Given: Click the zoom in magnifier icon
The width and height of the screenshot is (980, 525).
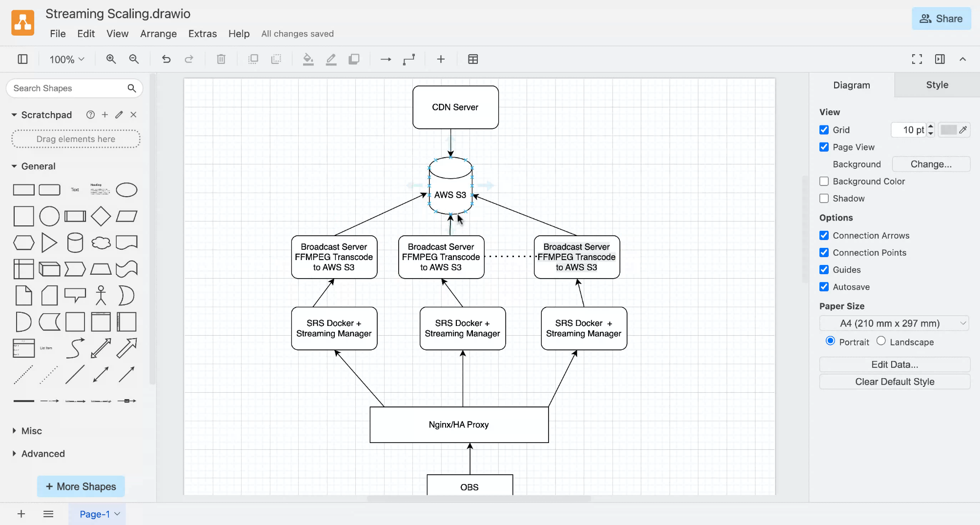Looking at the screenshot, I should (x=111, y=59).
